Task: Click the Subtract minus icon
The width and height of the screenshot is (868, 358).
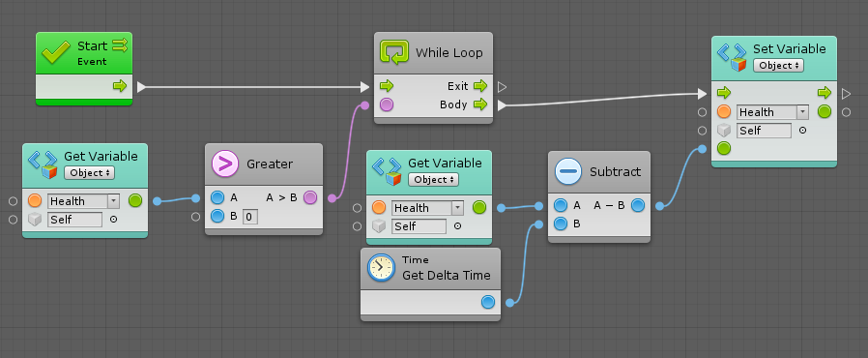Action: 568,172
